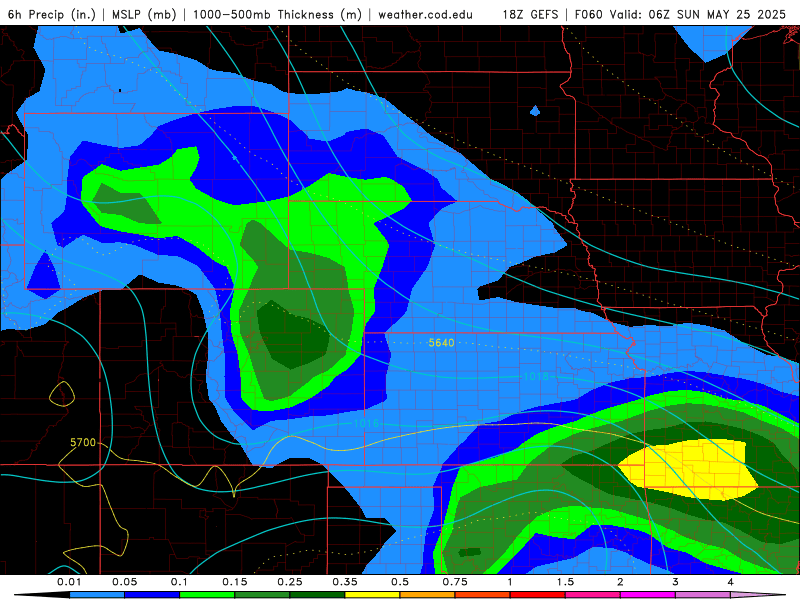
Task: Click the '3' colorbar value label
Action: (676, 582)
